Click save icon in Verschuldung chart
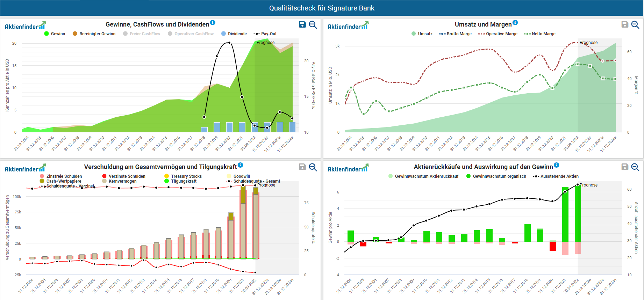 [302, 167]
